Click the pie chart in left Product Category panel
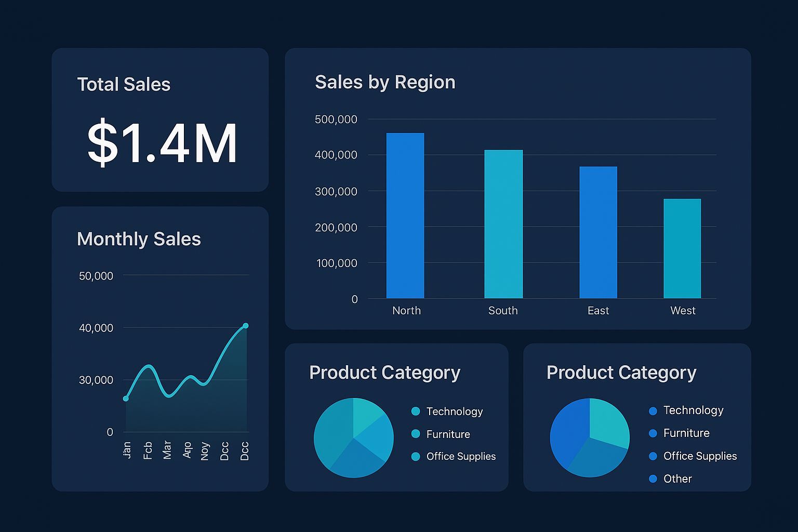This screenshot has height=532, width=798. pyautogui.click(x=354, y=438)
